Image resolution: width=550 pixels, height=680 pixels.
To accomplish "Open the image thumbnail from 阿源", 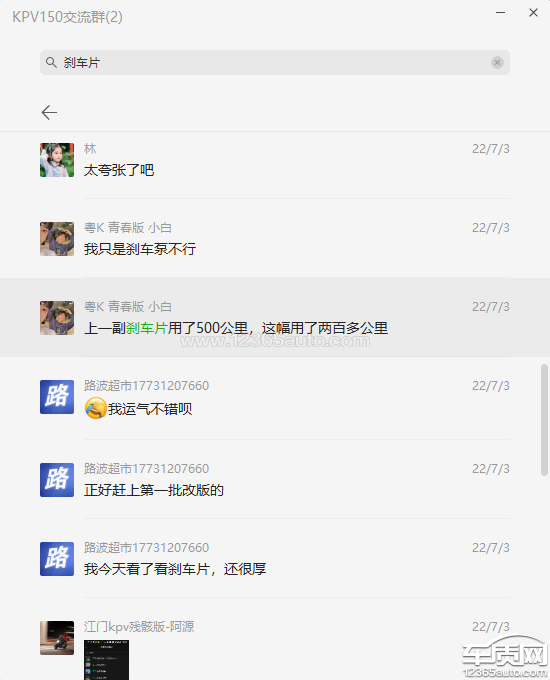I will point(106,660).
